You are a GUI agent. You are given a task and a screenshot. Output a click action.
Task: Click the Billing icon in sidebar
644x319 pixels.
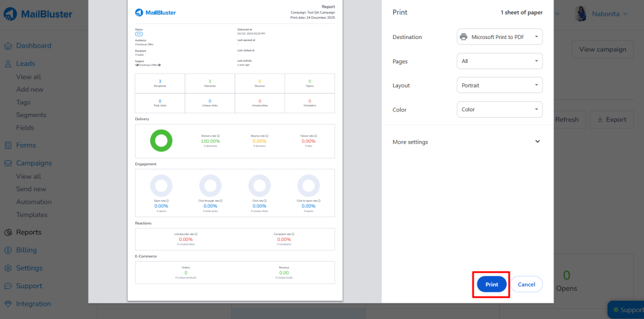8,250
